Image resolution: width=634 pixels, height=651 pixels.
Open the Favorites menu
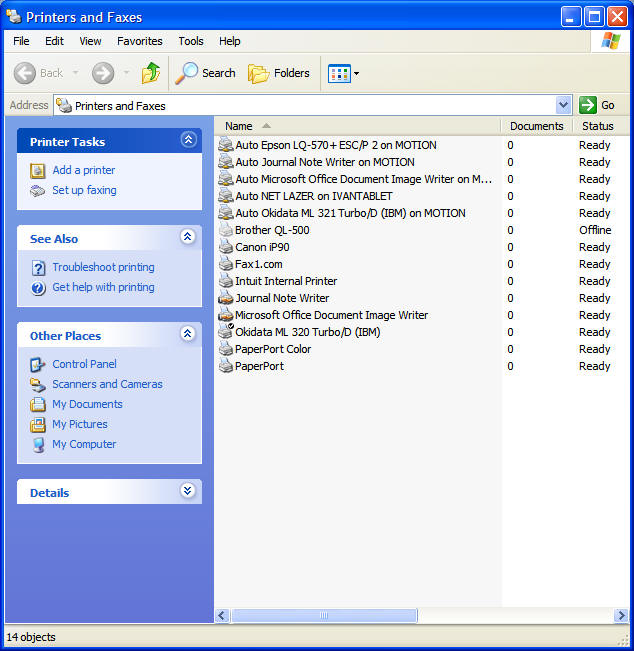(139, 41)
